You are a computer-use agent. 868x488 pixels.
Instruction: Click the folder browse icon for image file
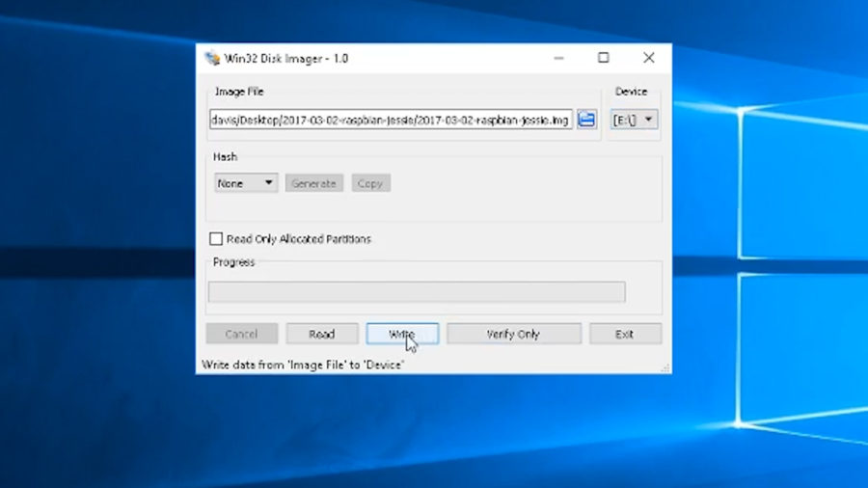click(x=586, y=120)
